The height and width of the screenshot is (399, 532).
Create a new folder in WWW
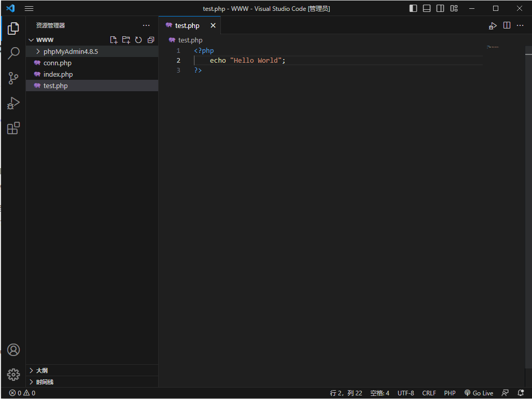click(x=126, y=40)
